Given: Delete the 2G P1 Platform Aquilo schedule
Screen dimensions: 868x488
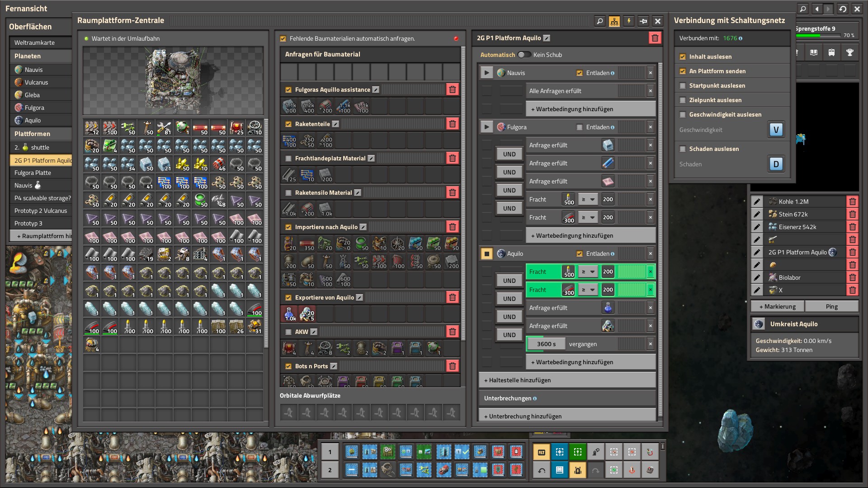Looking at the screenshot, I should coord(655,38).
